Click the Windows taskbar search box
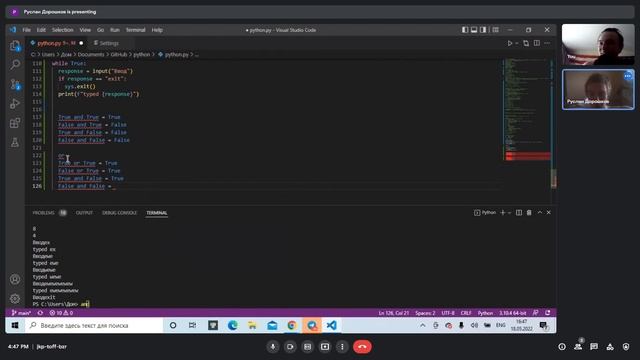This screenshot has height=360, width=640. coord(94,325)
